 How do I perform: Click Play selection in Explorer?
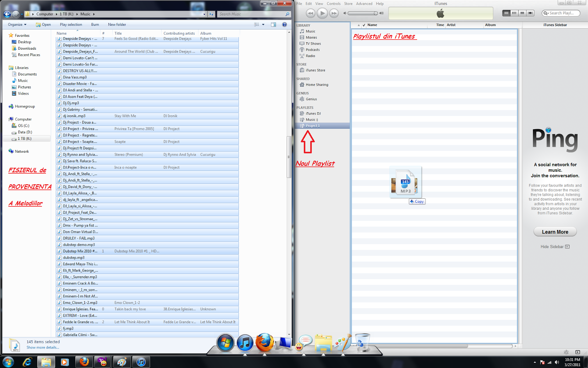tap(71, 25)
